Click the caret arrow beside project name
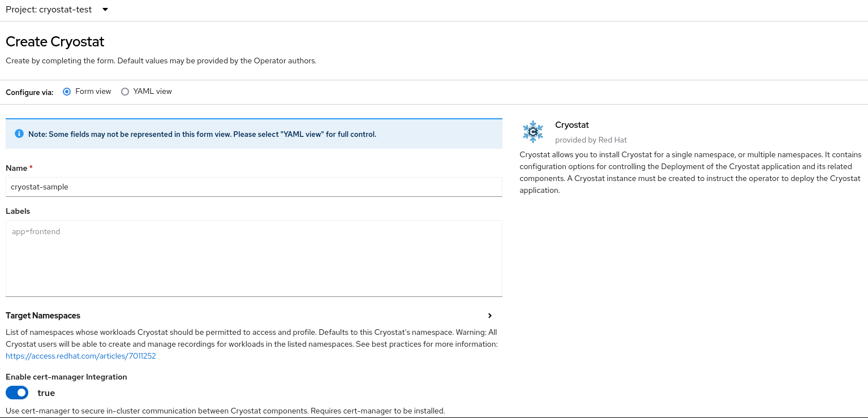The image size is (868, 418). pyautogui.click(x=105, y=10)
